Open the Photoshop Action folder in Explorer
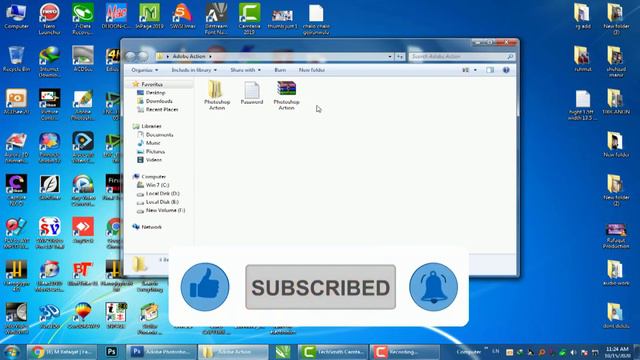The image size is (640, 360). point(217,95)
